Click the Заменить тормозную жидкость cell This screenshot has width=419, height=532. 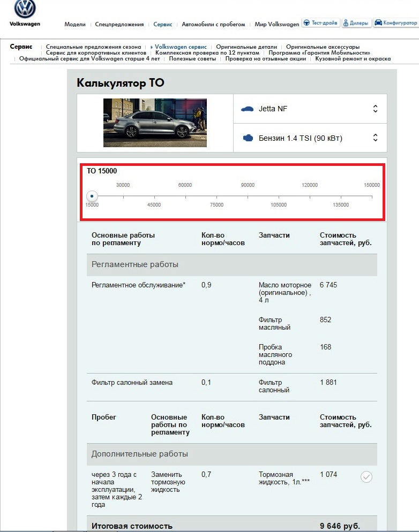pyautogui.click(x=168, y=482)
